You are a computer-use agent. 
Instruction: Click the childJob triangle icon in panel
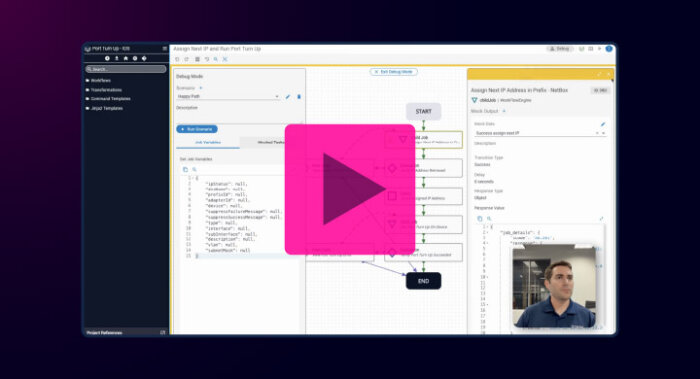click(475, 100)
